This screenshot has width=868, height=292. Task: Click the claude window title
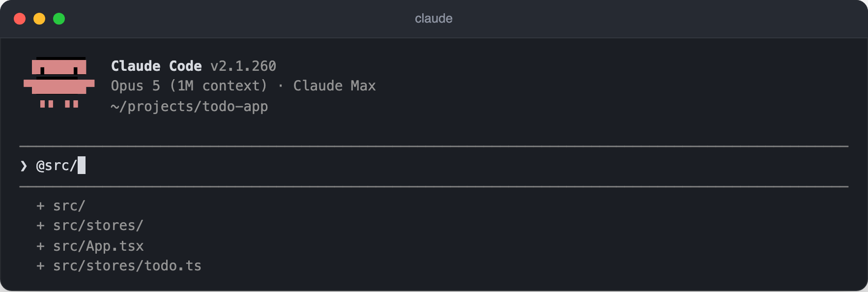click(x=434, y=19)
